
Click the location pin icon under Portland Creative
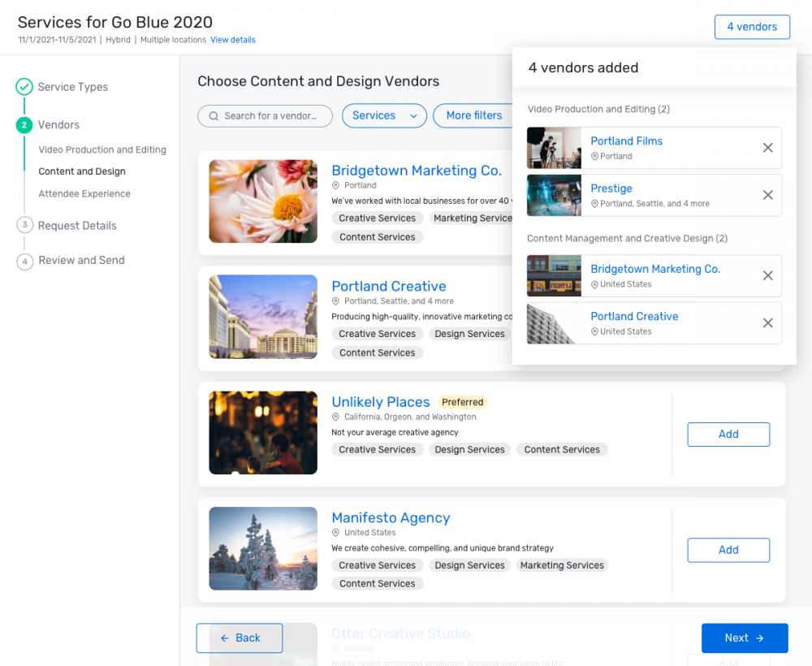click(335, 301)
